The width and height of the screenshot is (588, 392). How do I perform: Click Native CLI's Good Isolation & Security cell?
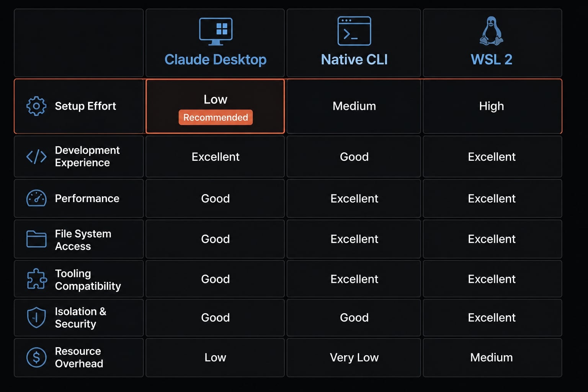[x=354, y=317]
